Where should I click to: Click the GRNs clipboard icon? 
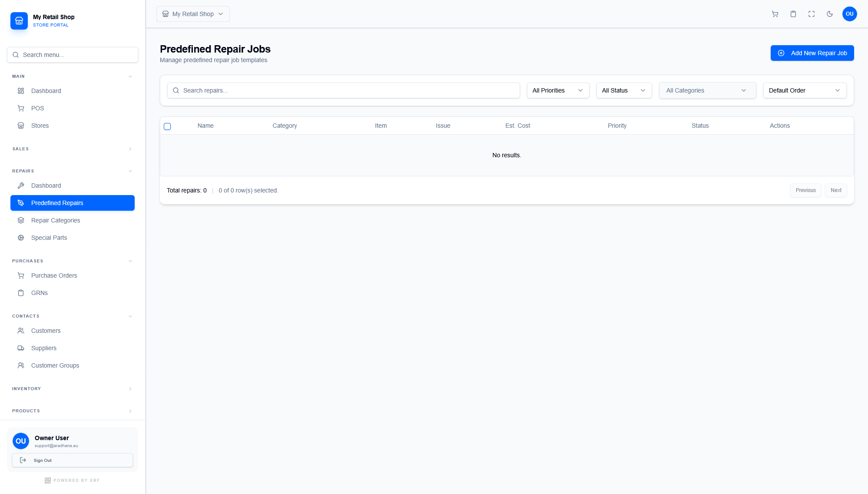(x=21, y=293)
